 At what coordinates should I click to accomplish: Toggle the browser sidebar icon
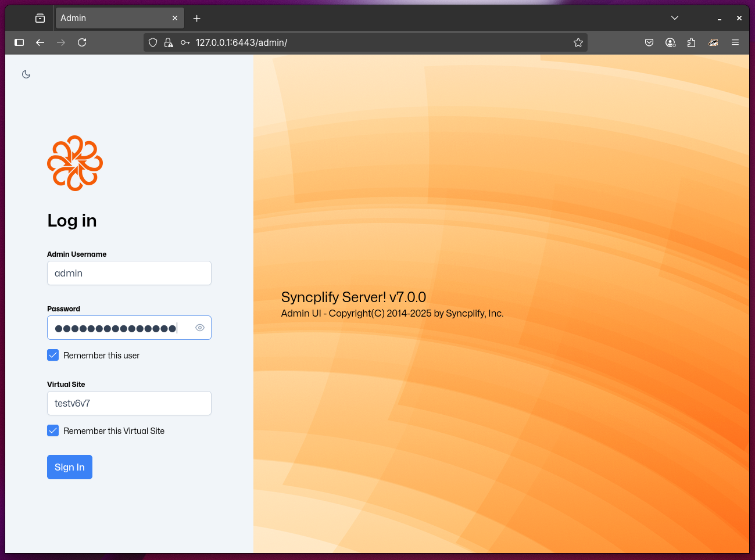19,42
